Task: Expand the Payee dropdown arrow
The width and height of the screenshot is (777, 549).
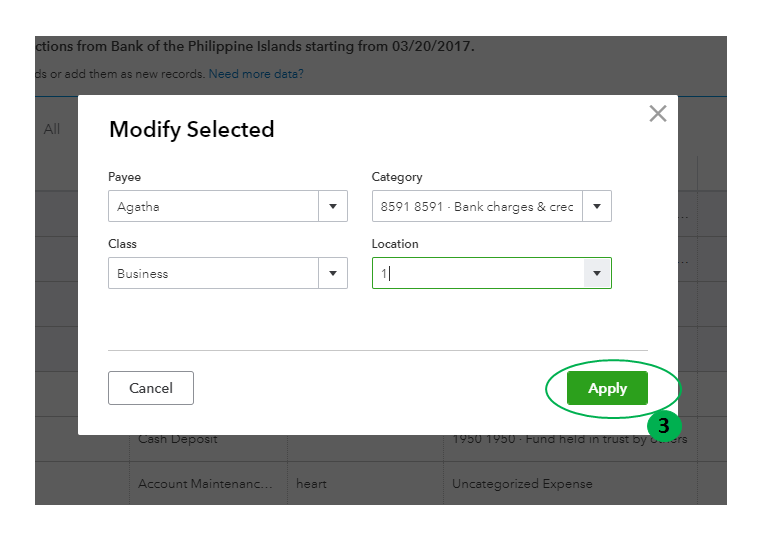Action: (x=333, y=207)
